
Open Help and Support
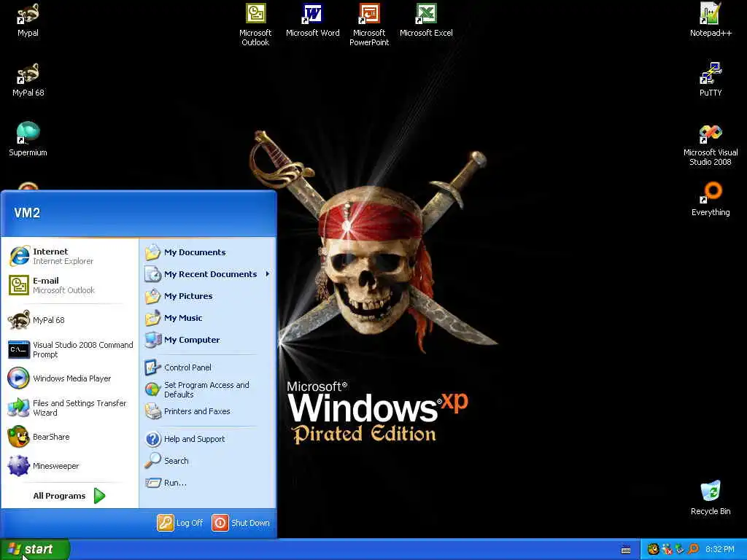click(208, 438)
